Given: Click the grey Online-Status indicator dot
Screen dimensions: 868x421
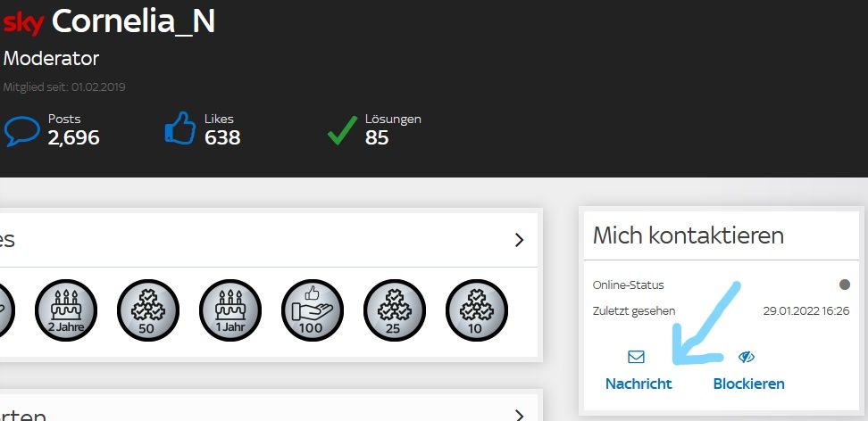Looking at the screenshot, I should [x=844, y=285].
